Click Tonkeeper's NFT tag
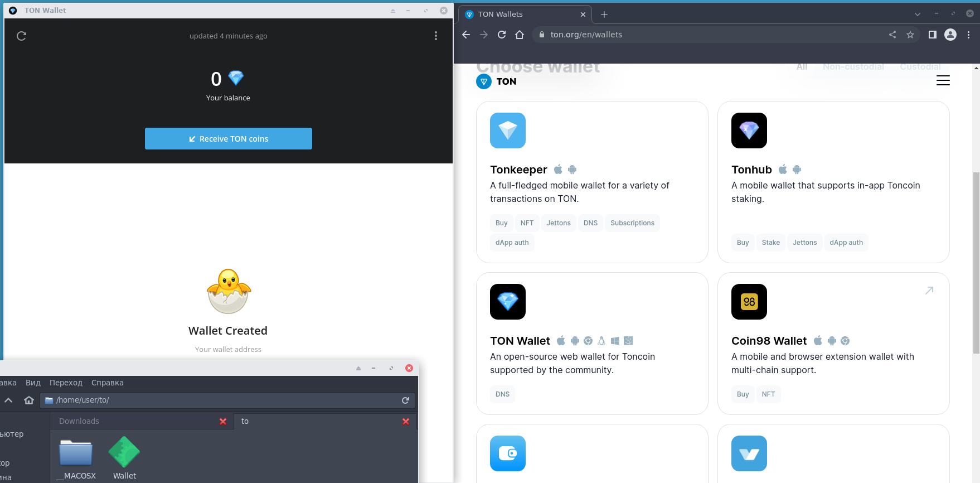This screenshot has width=980, height=483. tap(527, 223)
